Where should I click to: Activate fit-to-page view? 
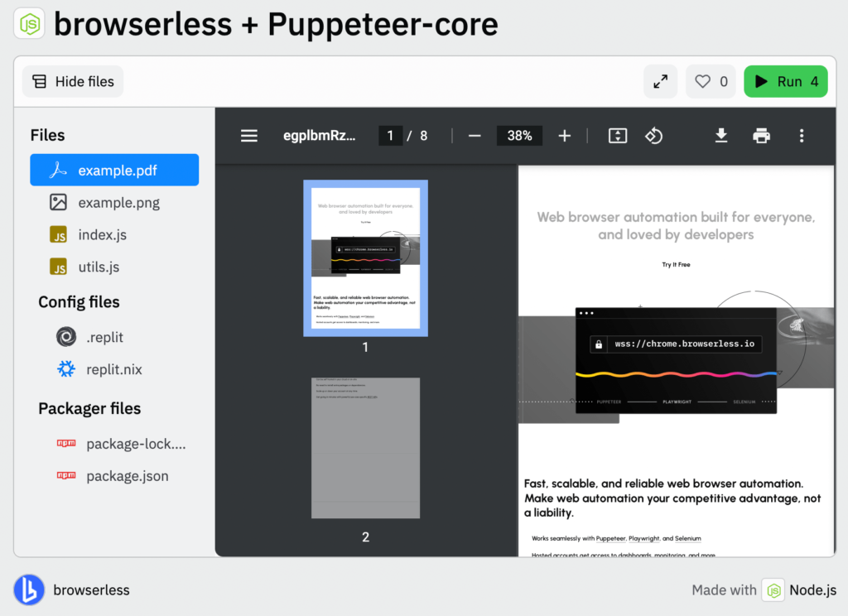[617, 135]
